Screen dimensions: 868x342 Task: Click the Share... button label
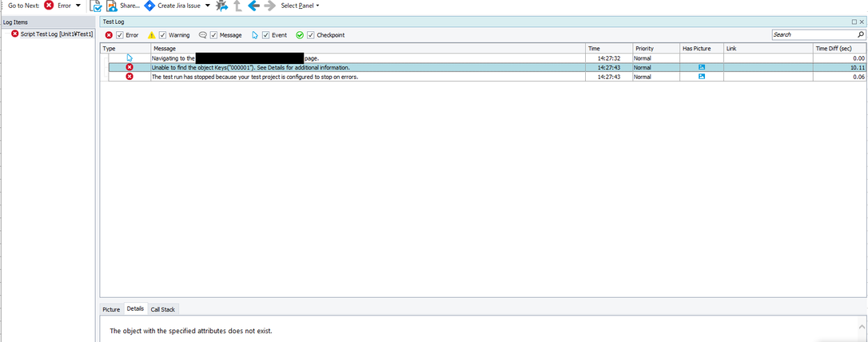click(129, 6)
